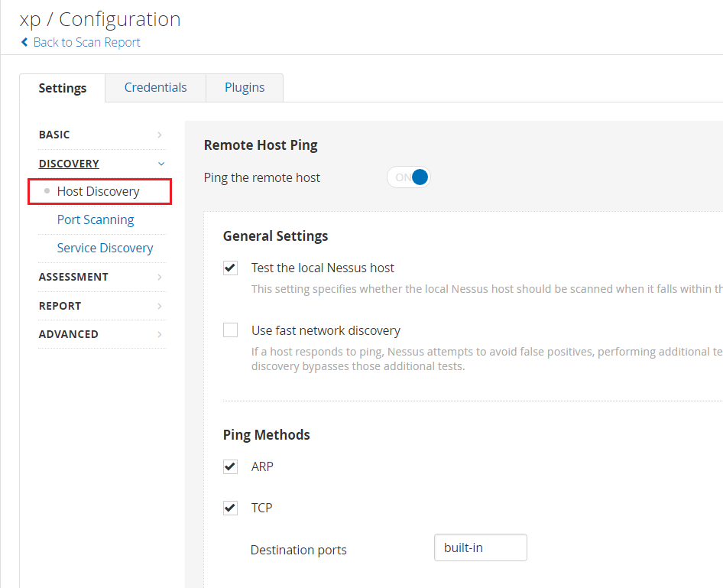The image size is (723, 588).
Task: Select Host Discovery in the sidebar
Action: click(x=99, y=191)
